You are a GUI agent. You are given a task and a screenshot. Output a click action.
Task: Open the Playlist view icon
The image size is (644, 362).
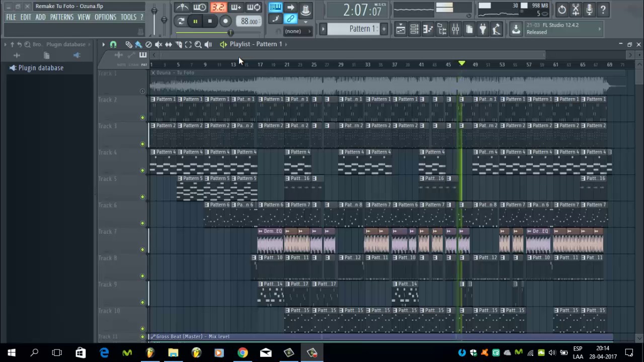400,29
